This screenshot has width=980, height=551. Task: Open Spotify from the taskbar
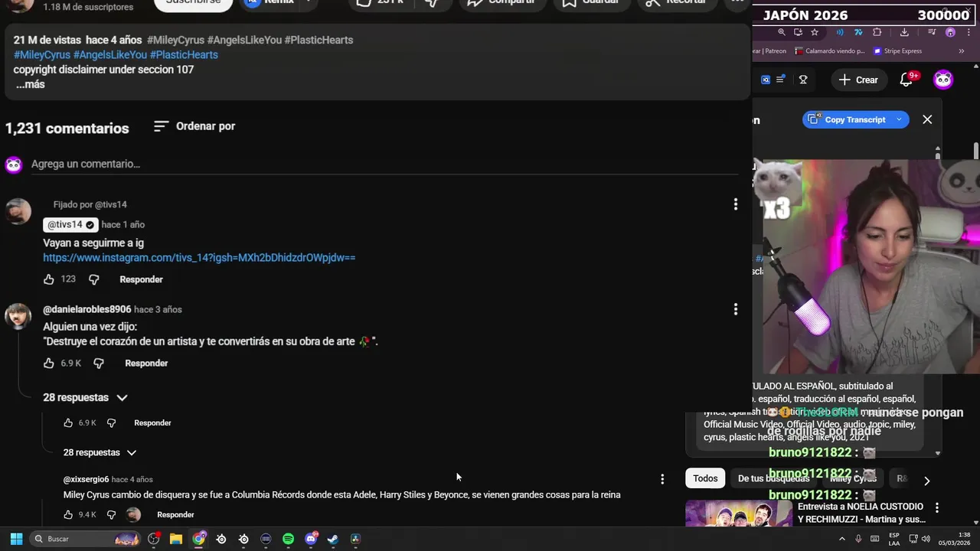point(288,539)
